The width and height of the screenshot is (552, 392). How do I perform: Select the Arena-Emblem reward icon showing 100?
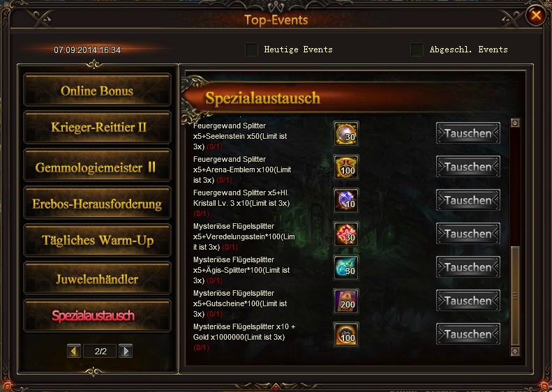click(x=346, y=167)
